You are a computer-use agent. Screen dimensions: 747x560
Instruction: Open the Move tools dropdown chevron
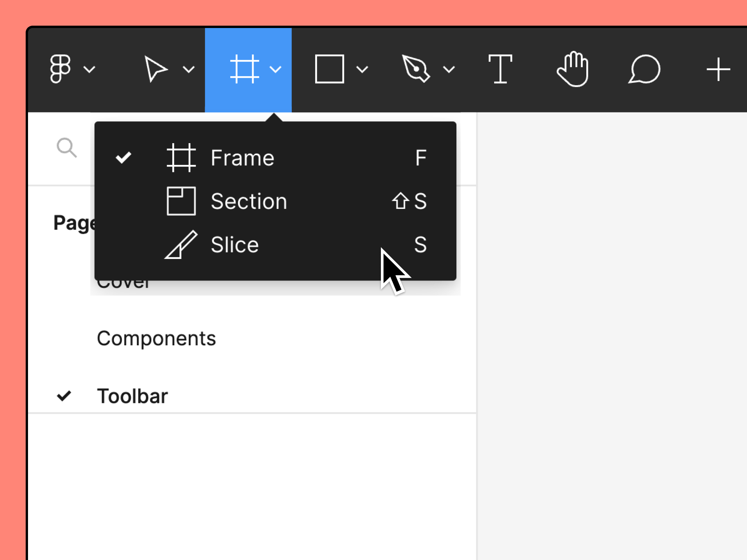(x=189, y=70)
